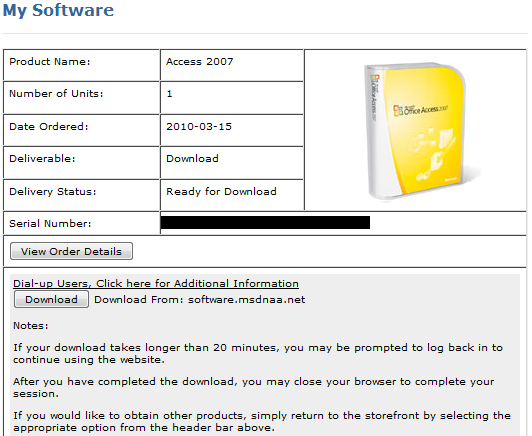
Task: Select the return to storefront note paragraph
Action: point(262,421)
